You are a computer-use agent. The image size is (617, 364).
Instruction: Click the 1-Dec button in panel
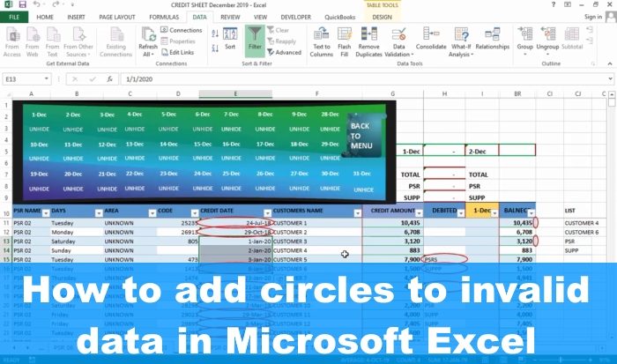click(x=39, y=115)
